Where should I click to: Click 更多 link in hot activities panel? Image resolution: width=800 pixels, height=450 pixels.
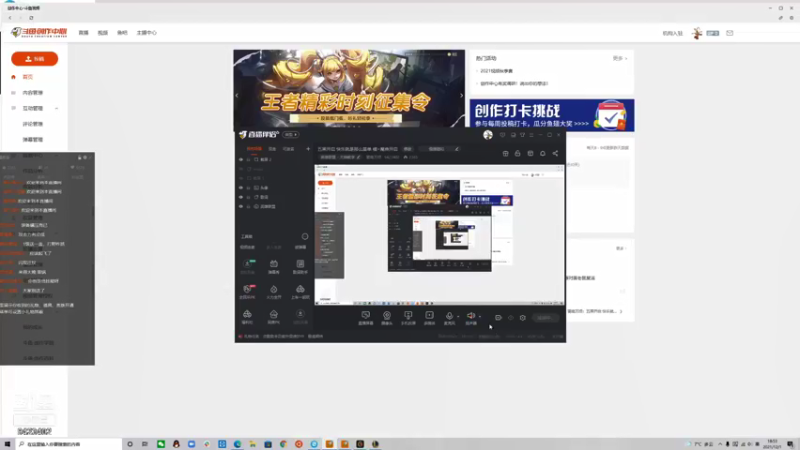pos(619,59)
